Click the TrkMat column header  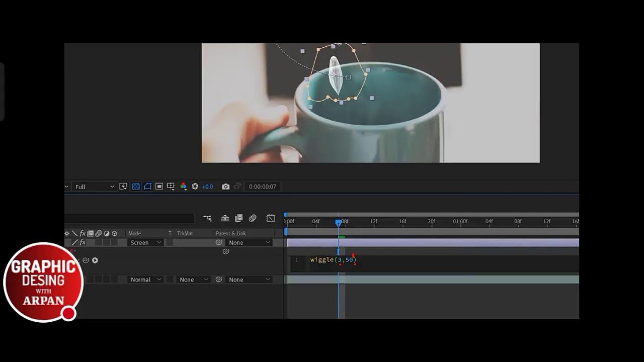tap(185, 233)
